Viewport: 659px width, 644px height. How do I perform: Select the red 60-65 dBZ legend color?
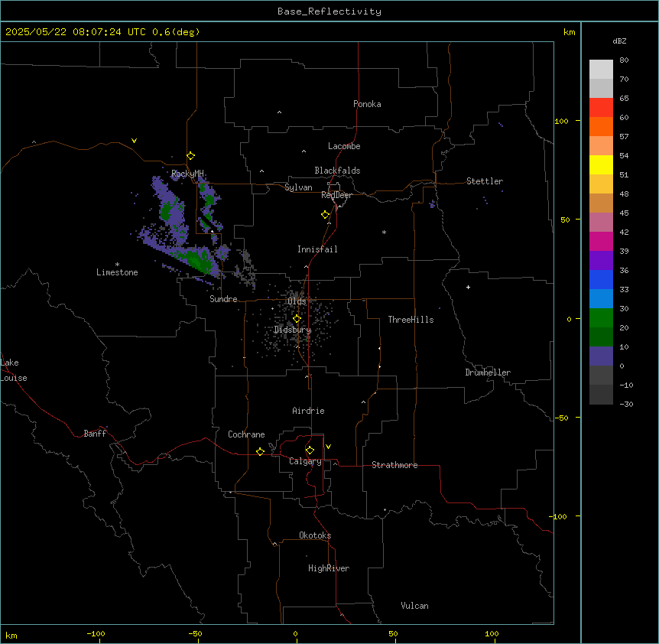click(601, 107)
